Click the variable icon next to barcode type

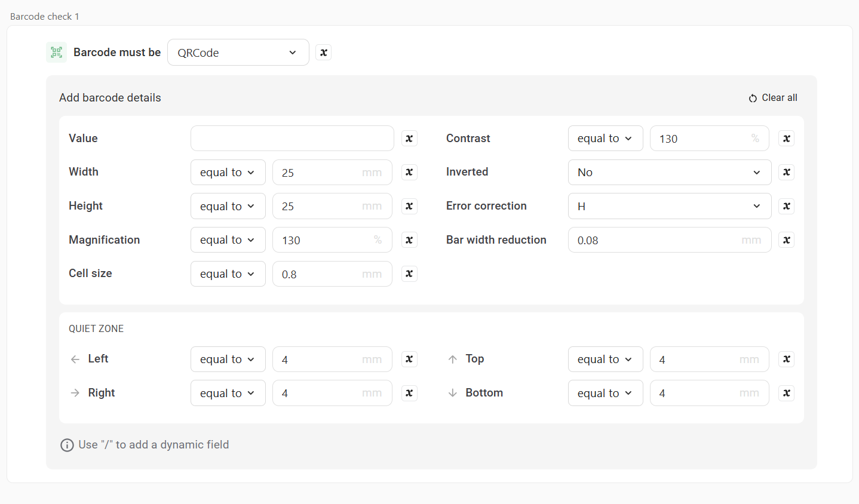coord(324,53)
